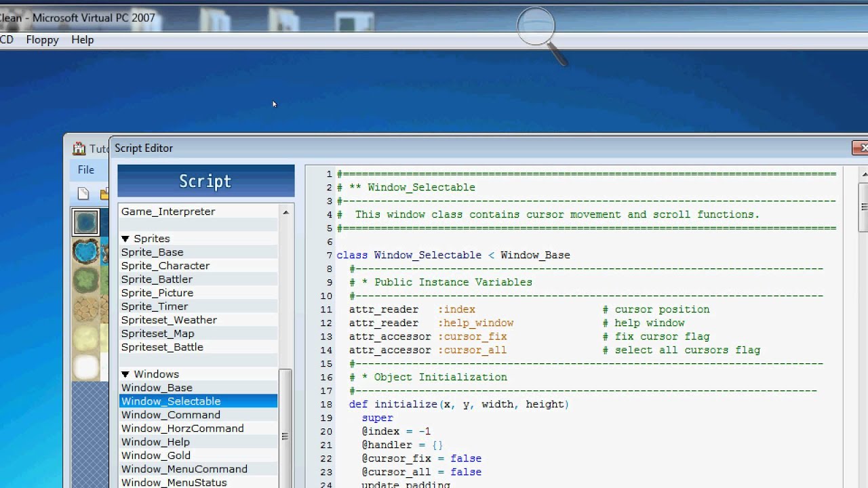Select the Spriteset_Weather script
Image resolution: width=868 pixels, height=488 pixels.
click(x=199, y=320)
